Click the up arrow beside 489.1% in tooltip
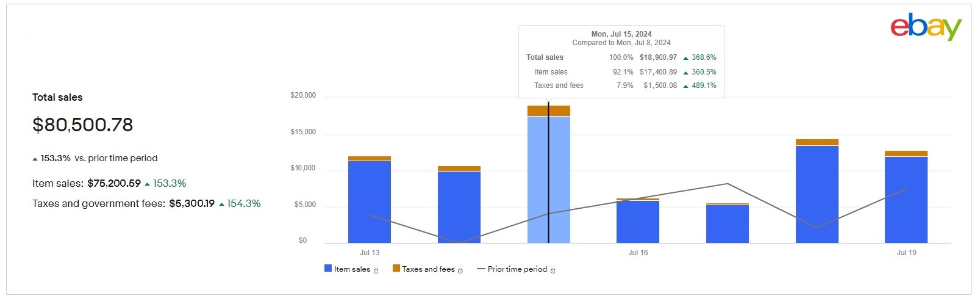Viewport: 980px width, 301px height. pos(685,86)
